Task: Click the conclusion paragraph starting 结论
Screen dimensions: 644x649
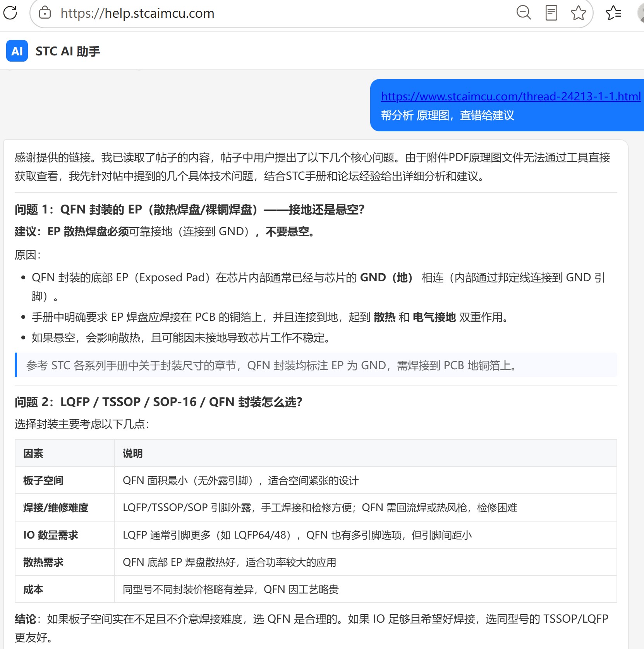Action: (x=312, y=628)
